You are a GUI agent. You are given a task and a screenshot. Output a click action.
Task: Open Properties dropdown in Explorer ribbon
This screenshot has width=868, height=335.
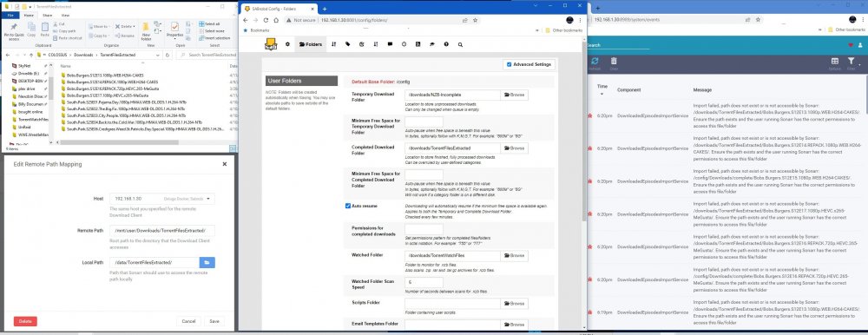click(x=175, y=31)
